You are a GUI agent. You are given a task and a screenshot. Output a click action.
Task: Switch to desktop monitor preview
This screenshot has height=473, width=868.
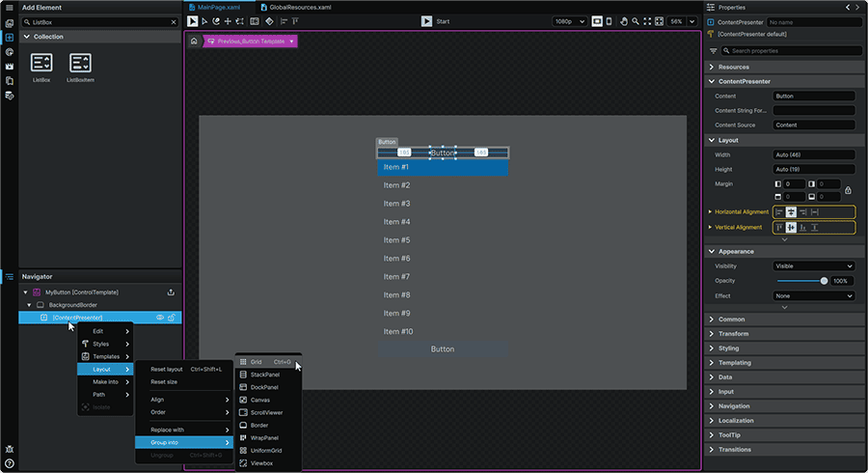tap(597, 21)
